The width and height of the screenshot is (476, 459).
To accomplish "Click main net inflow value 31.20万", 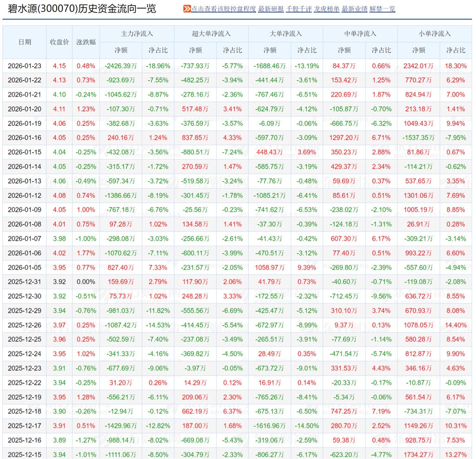I will (121, 382).
